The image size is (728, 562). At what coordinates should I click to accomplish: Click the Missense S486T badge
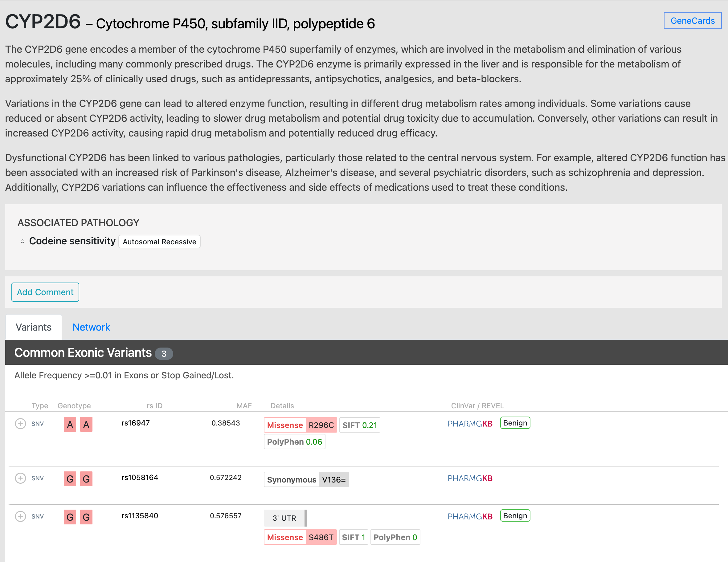point(300,537)
